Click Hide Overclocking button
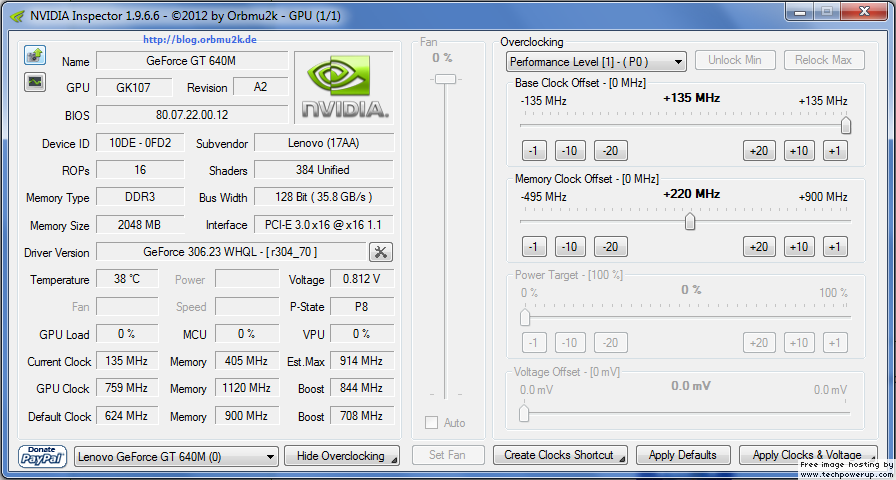The image size is (896, 480). pos(342,456)
